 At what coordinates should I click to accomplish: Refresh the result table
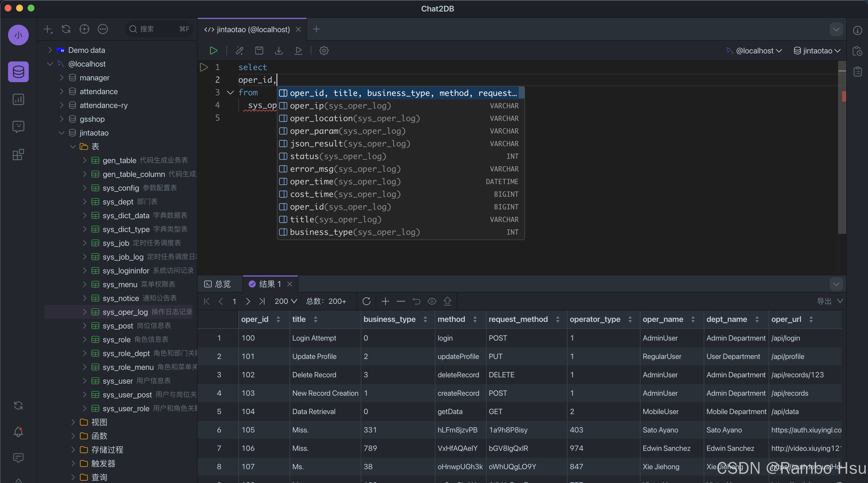pyautogui.click(x=366, y=301)
